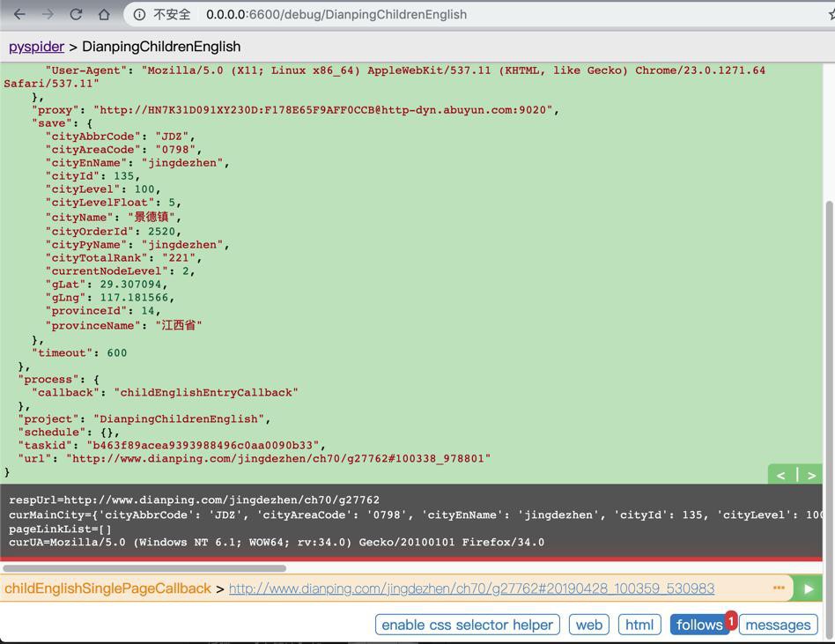Click enable css selector helper button

click(x=468, y=625)
